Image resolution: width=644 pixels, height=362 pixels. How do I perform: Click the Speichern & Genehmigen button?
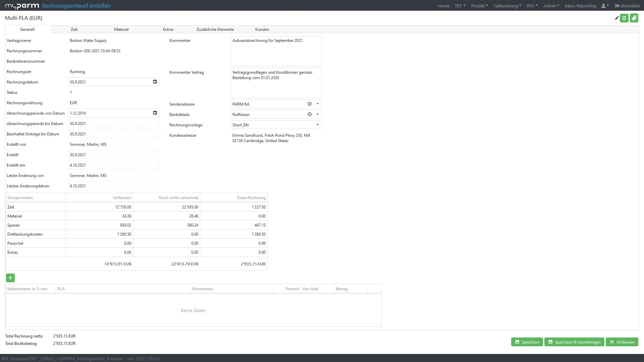[x=574, y=342]
